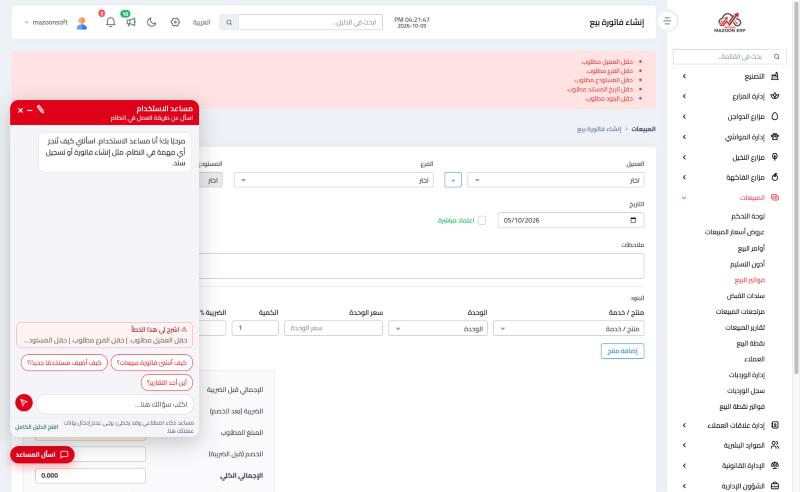Open فواتير البيع menu item
This screenshot has width=800, height=492.
[x=749, y=280]
